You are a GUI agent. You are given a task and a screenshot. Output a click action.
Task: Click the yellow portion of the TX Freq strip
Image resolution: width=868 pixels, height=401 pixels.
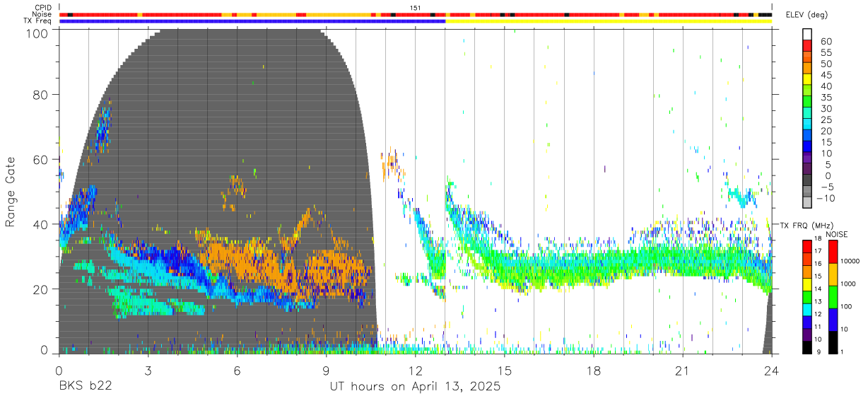(609, 21)
